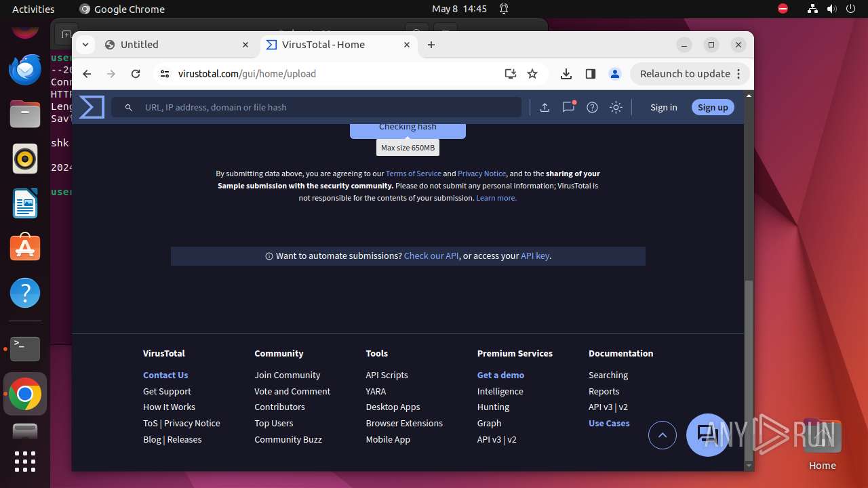868x488 pixels.
Task: Open Chrome's three-dot menu
Action: 738,74
